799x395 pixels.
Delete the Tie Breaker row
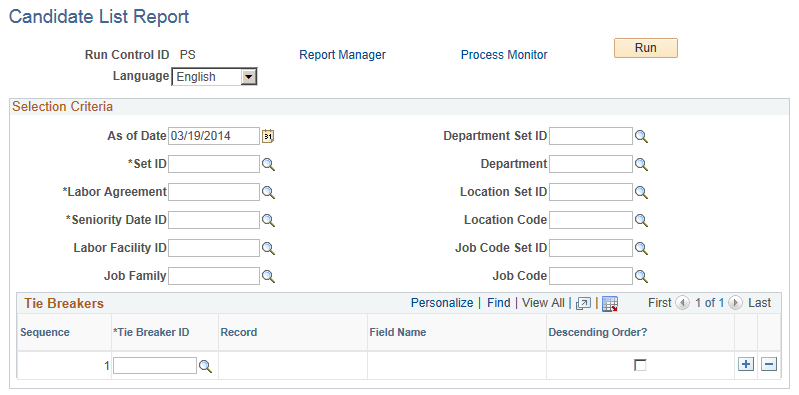pos(769,364)
